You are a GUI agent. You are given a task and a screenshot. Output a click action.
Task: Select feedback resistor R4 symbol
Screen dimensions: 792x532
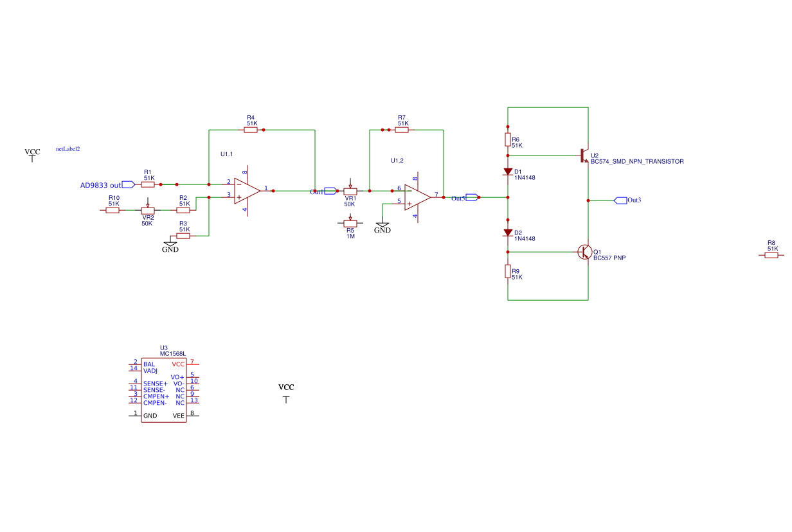point(251,130)
